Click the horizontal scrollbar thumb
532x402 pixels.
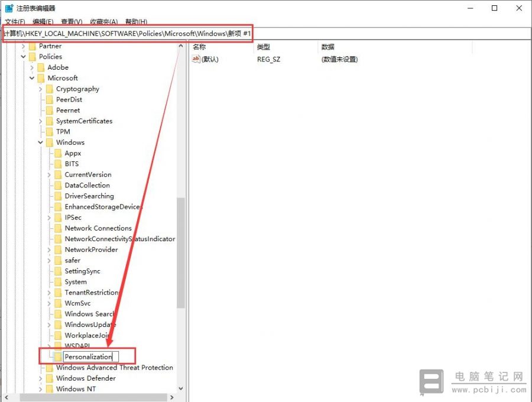93,397
